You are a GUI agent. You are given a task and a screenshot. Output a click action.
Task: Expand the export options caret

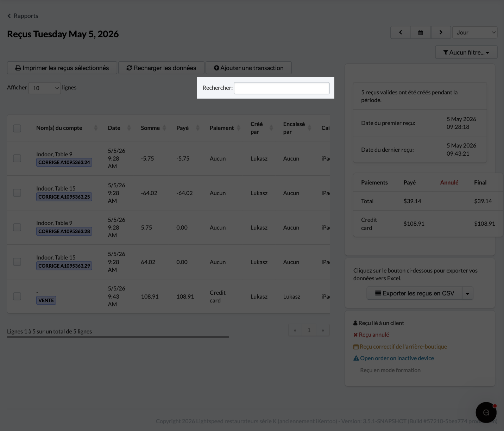click(x=468, y=293)
